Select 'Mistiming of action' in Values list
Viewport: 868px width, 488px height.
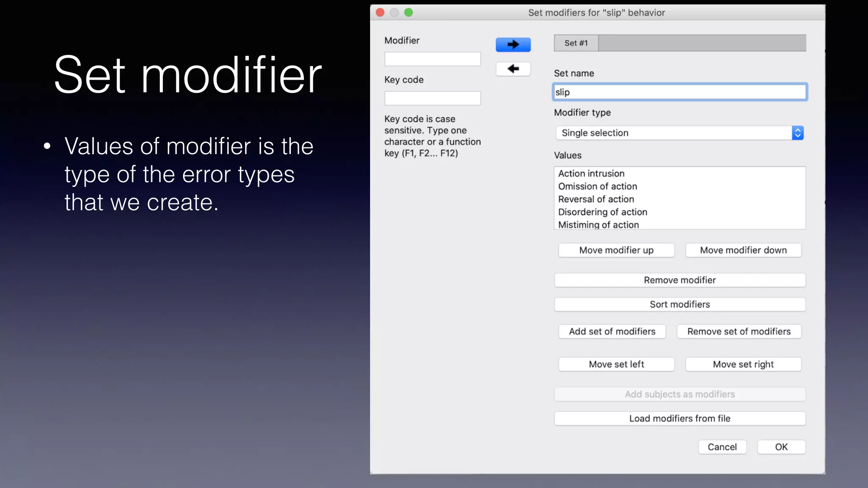tap(679, 224)
